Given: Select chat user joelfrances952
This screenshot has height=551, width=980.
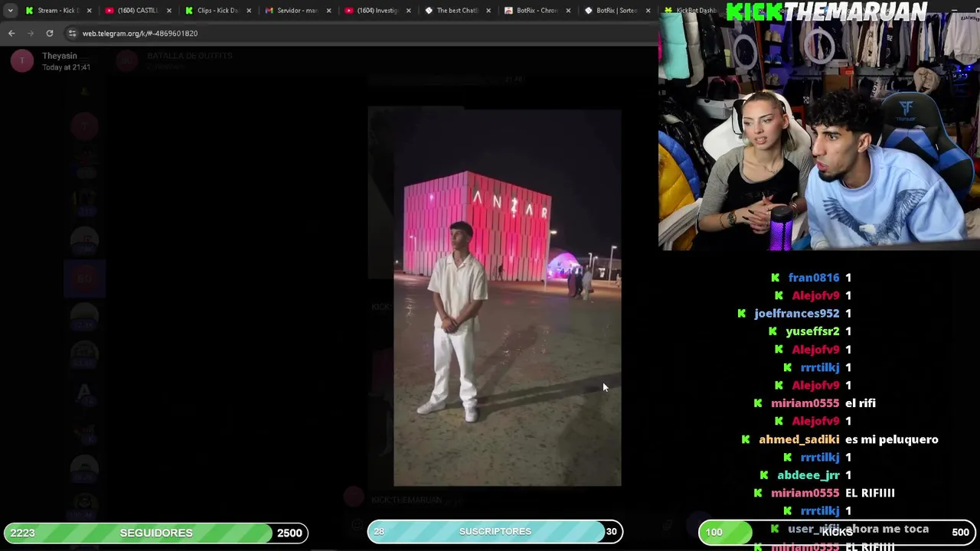Looking at the screenshot, I should tap(796, 313).
